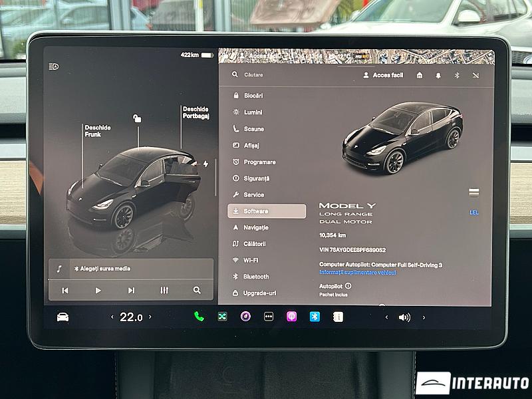Open the phone app in bottom bar

(x=199, y=317)
